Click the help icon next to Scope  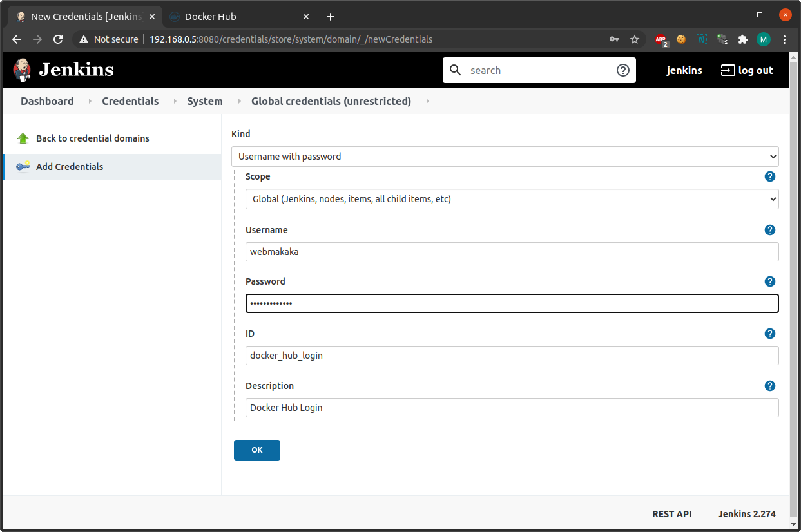click(x=769, y=176)
